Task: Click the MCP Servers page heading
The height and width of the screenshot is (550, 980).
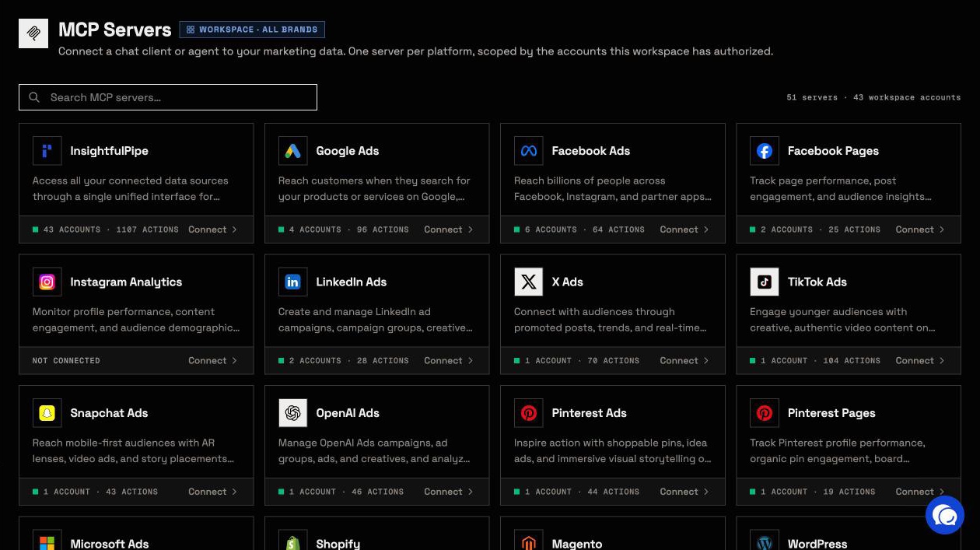Action: [x=114, y=30]
